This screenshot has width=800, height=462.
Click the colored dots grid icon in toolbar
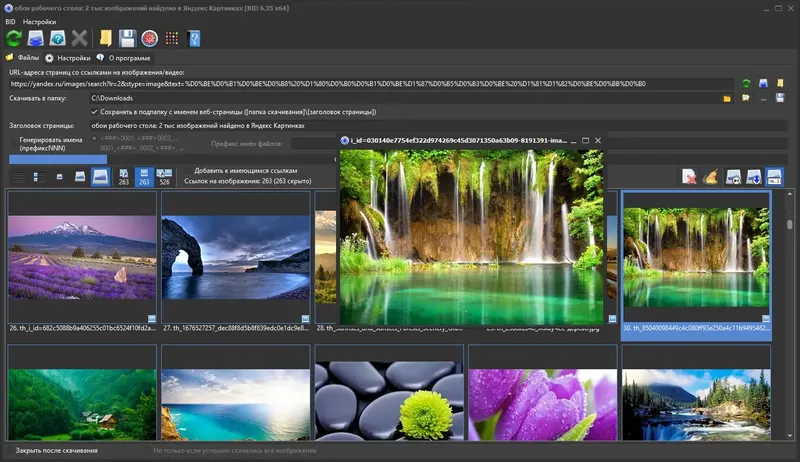[x=172, y=38]
